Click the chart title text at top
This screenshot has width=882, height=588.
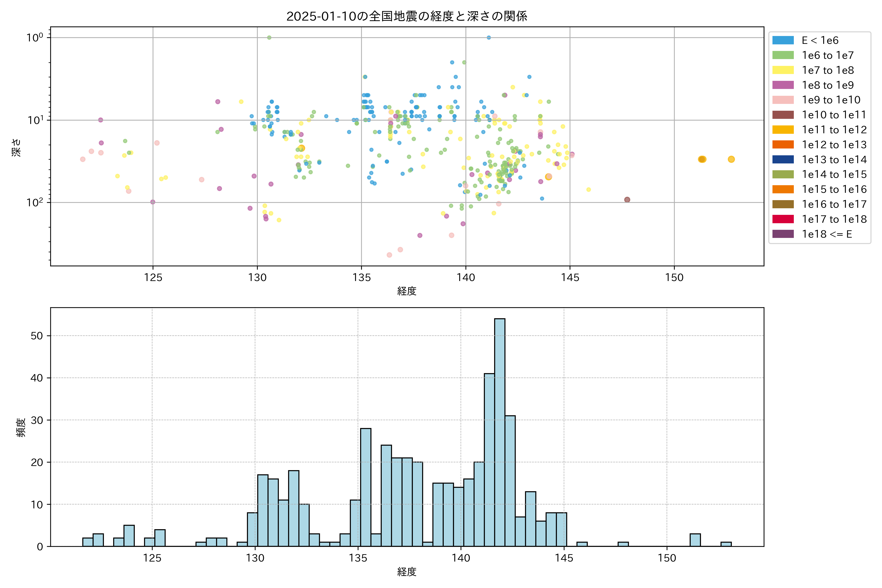tap(407, 16)
